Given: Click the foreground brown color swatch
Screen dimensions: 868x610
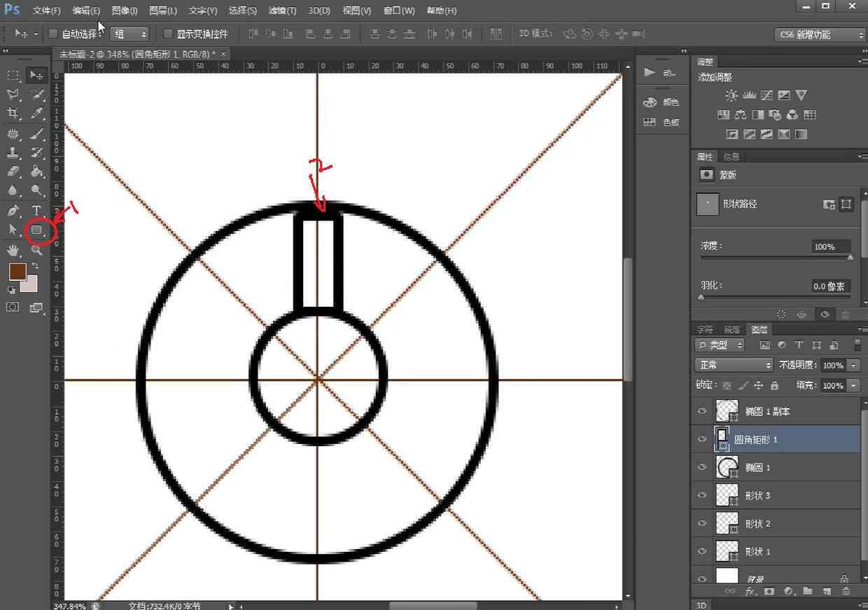Looking at the screenshot, I should pos(17,270).
